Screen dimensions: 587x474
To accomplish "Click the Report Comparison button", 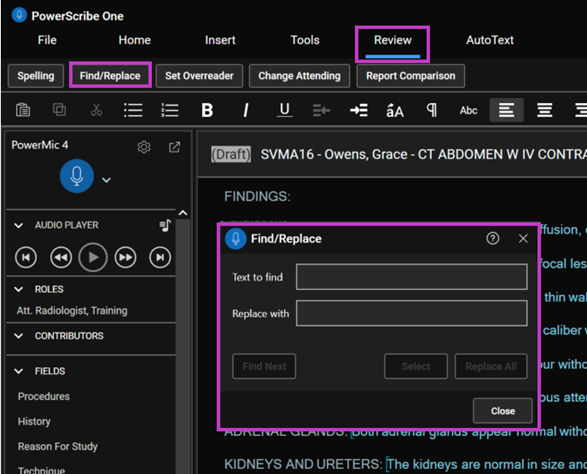I will (411, 76).
